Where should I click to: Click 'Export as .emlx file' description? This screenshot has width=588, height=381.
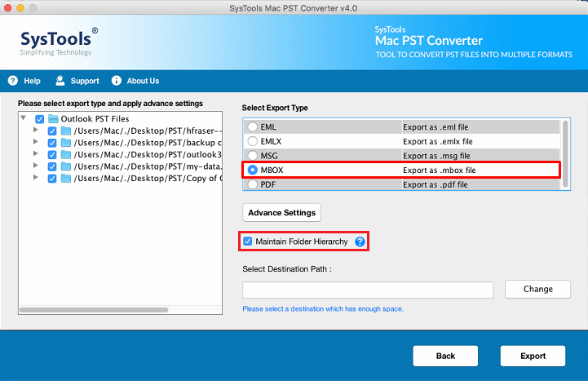(438, 141)
